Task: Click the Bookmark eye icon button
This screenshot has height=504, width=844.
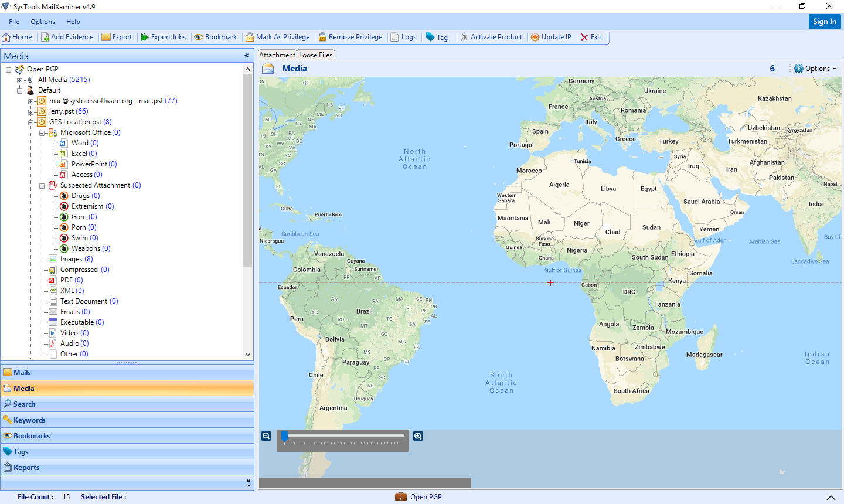Action: 216,37
